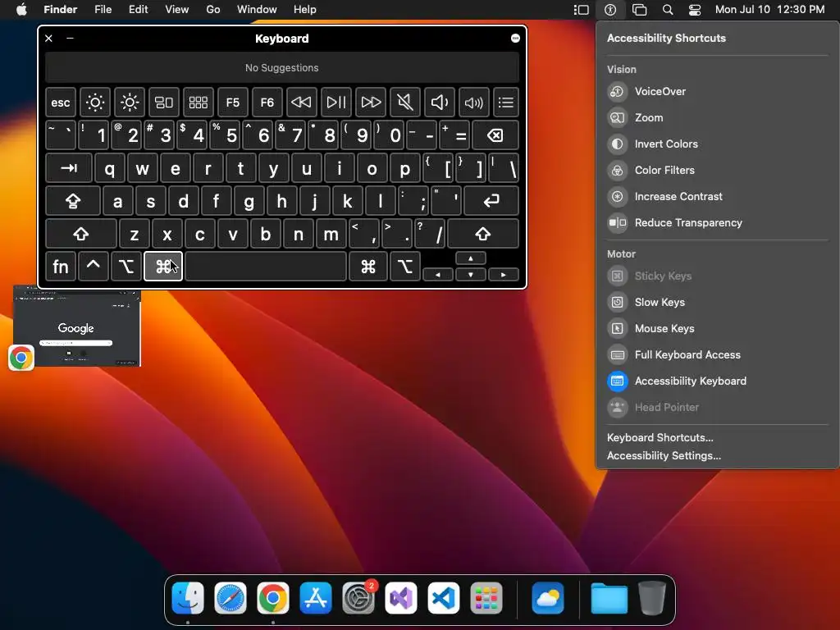This screenshot has height=630, width=840.
Task: Open Accessibility Settings… link
Action: 664,455
